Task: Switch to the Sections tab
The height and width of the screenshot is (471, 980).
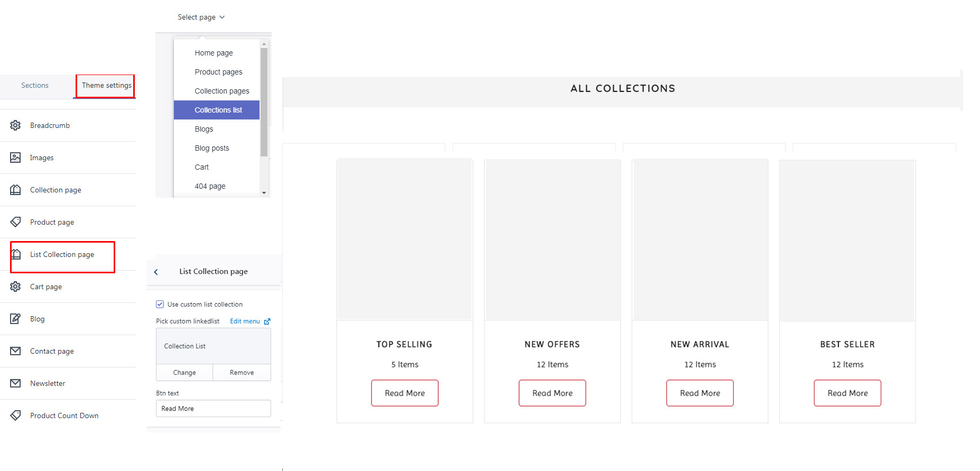Action: tap(35, 86)
